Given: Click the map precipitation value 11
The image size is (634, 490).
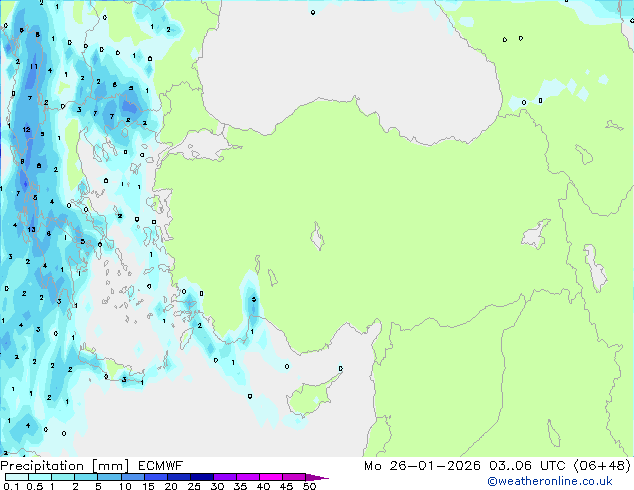Looking at the screenshot, I should [x=34, y=67].
